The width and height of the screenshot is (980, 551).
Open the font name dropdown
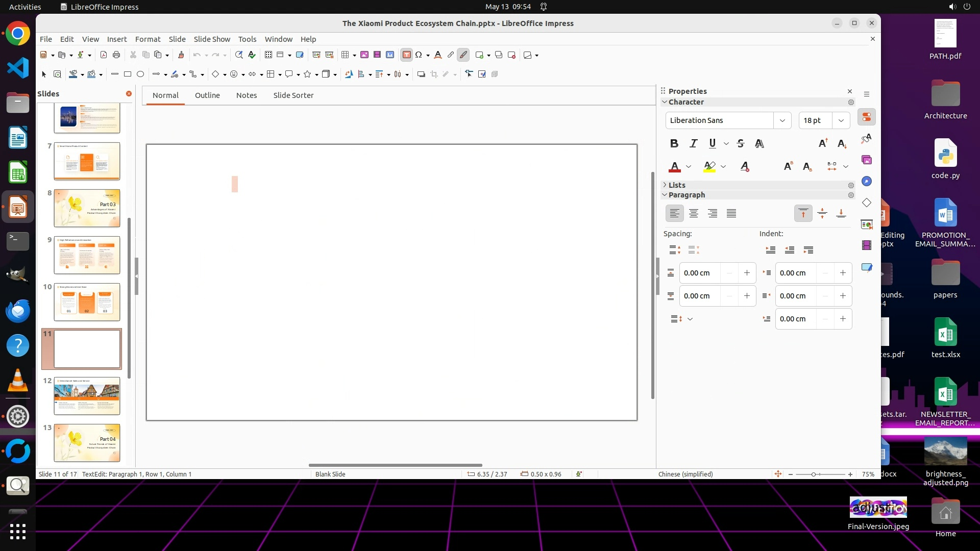pyautogui.click(x=782, y=120)
